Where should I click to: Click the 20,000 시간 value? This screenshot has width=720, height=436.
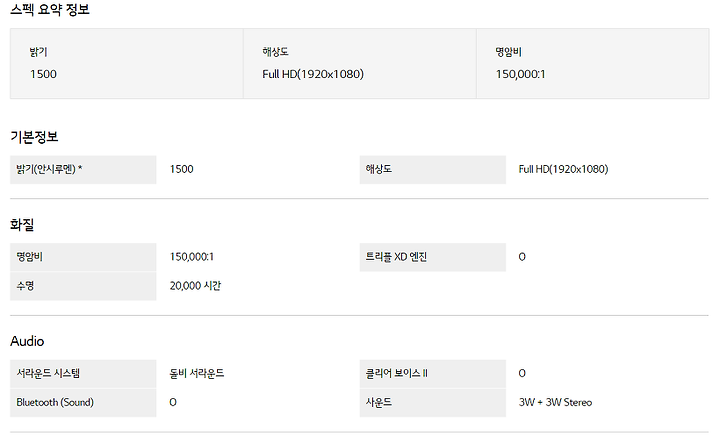[195, 286]
